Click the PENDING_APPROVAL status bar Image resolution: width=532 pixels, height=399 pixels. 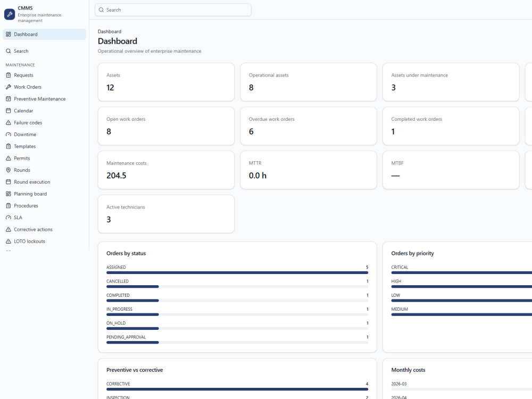tap(237, 342)
